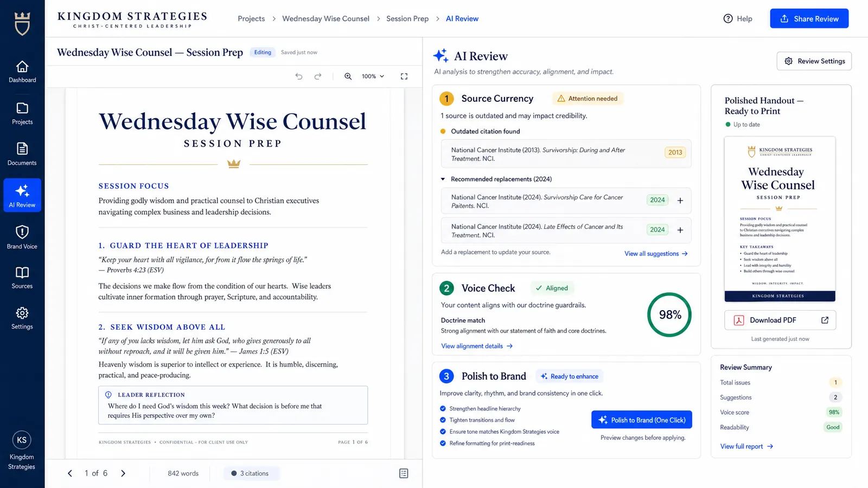The width and height of the screenshot is (868, 488).
Task: Click the 3 citations chip
Action: [x=251, y=473]
